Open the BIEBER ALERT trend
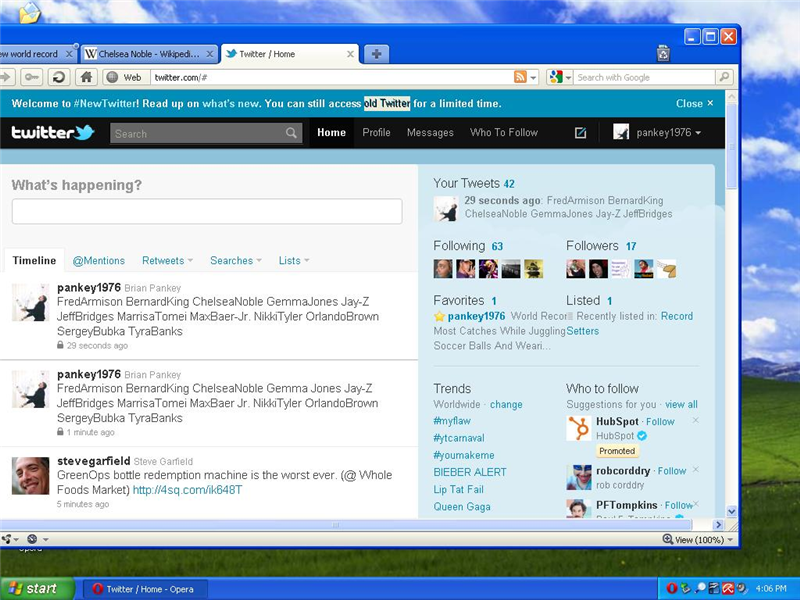This screenshot has width=800, height=600. point(469,472)
